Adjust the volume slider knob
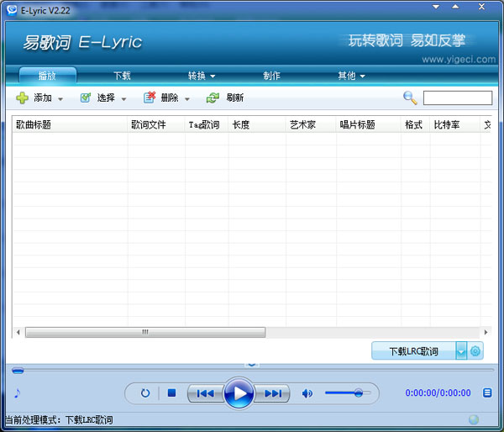Screen dimensions: 504x432 [x=359, y=392]
